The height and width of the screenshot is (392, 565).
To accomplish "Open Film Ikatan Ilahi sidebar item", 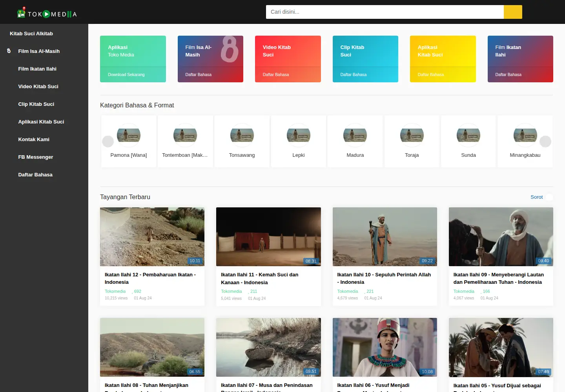I will 37,69.
